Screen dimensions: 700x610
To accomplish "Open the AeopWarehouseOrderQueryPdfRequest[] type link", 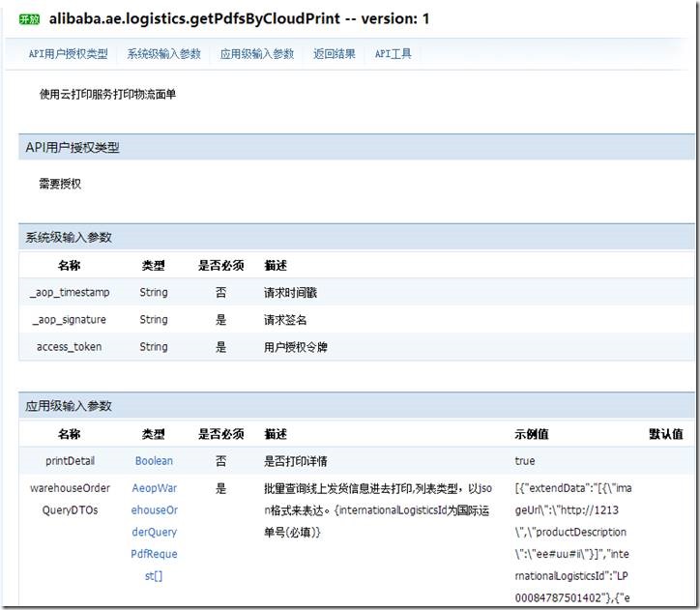I will [x=154, y=532].
